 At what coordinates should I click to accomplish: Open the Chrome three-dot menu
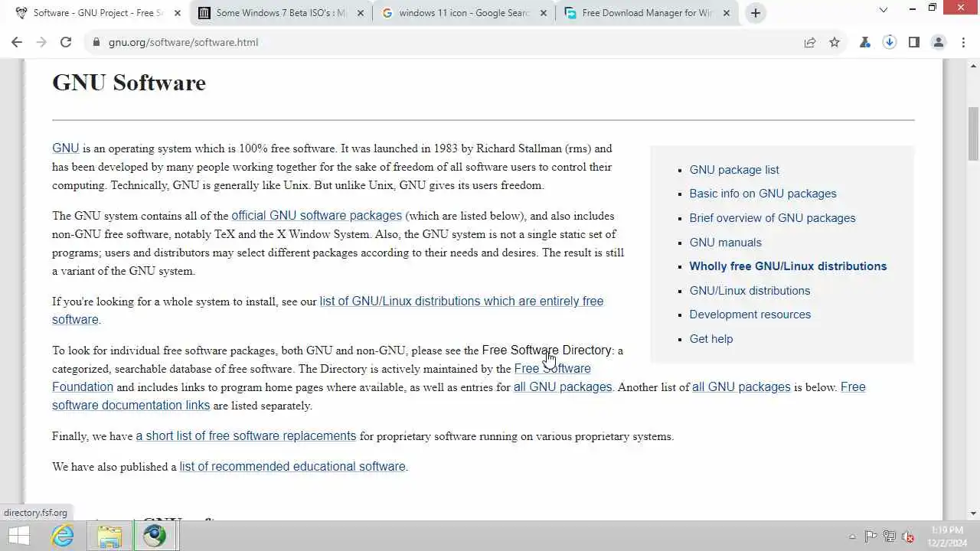click(x=963, y=42)
